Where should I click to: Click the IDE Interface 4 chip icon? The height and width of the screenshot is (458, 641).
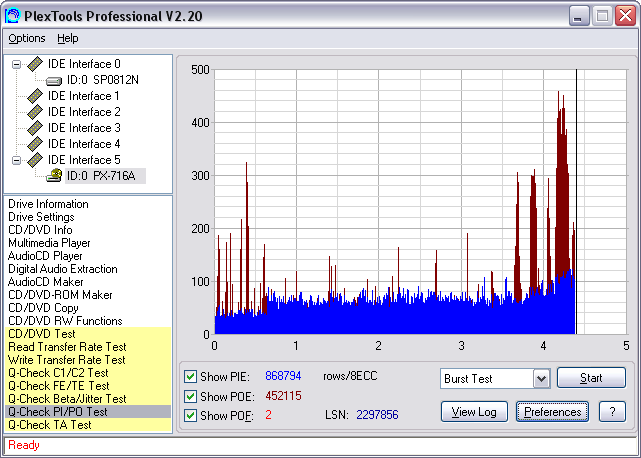point(35,144)
